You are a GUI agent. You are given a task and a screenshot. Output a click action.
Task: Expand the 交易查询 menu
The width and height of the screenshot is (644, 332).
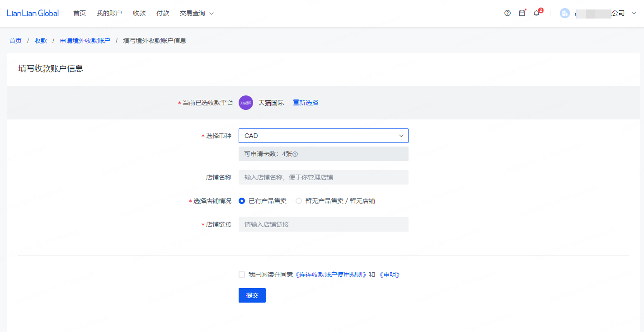point(197,13)
